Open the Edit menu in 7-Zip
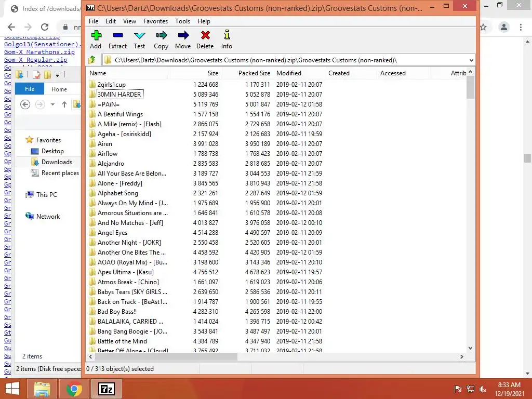The image size is (532, 399). coord(111,21)
